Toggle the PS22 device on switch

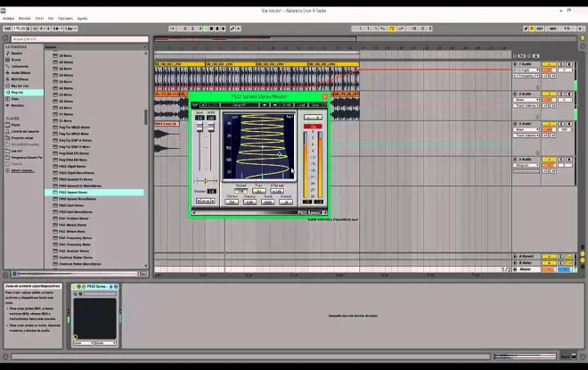[74, 287]
